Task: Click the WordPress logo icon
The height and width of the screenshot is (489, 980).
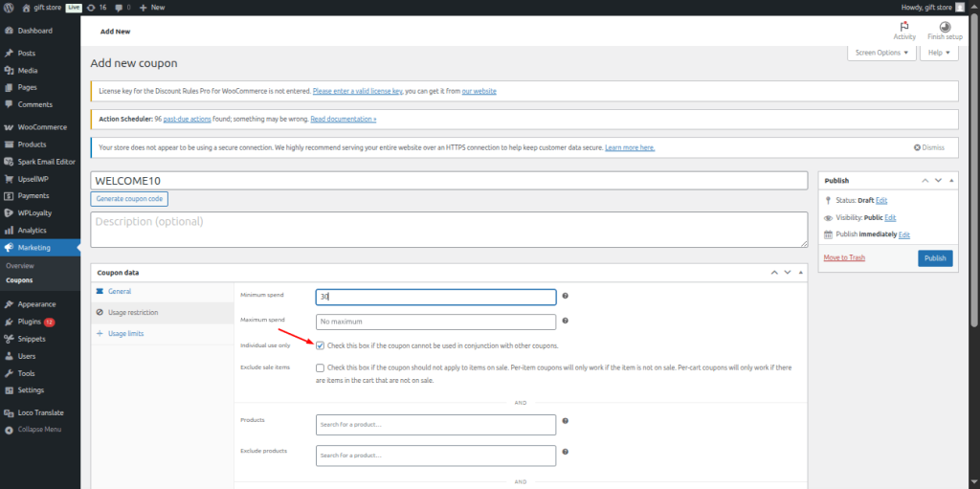Action: 8,8
